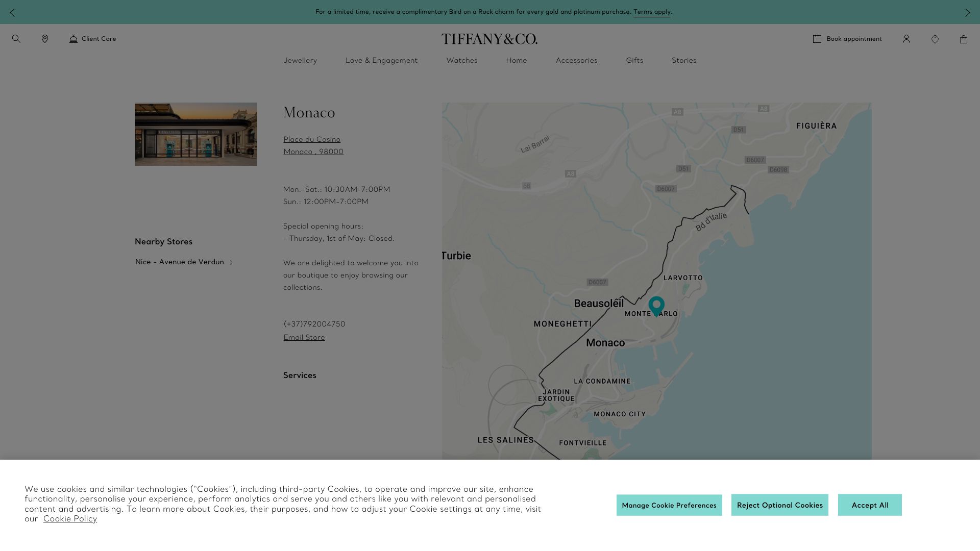The width and height of the screenshot is (980, 551).
Task: Click FIGUIÈRA label on the map
Action: click(x=817, y=126)
